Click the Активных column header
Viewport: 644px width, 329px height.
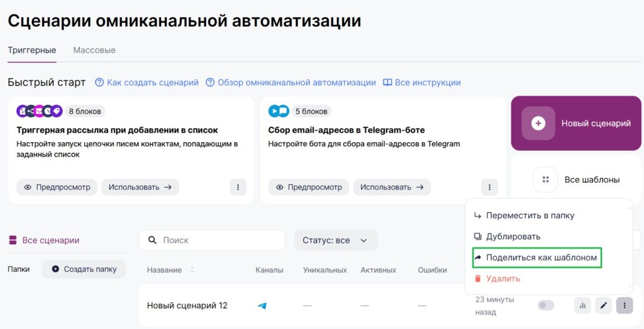(378, 270)
